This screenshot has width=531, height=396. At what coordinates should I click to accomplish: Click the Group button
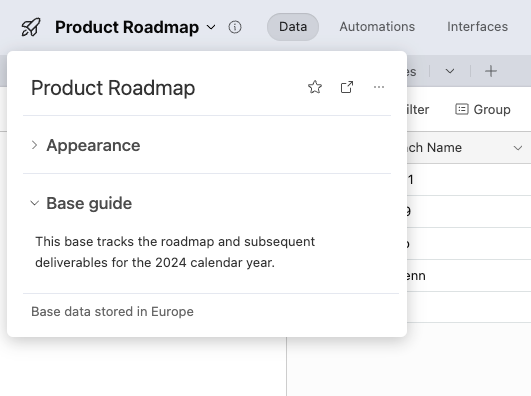[483, 109]
